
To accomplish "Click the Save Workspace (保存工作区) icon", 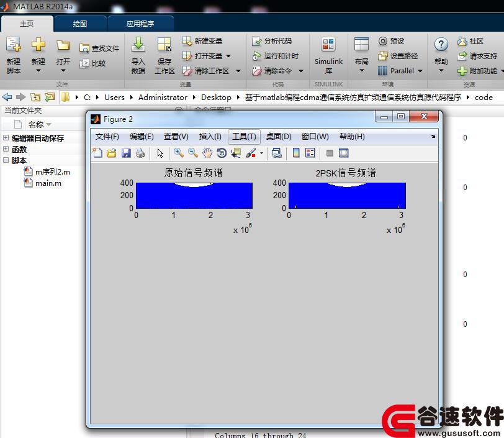I will coord(164,44).
